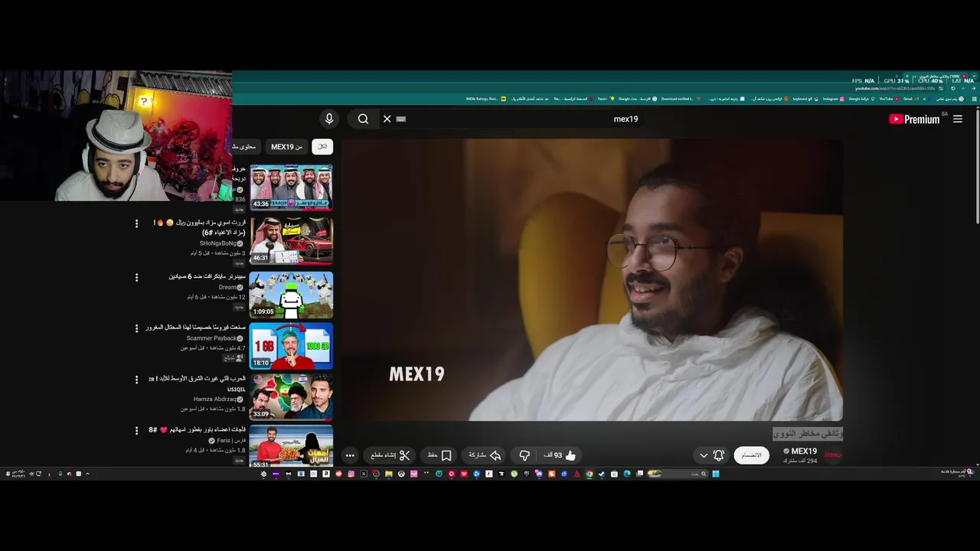Clear the search text with the X

[x=387, y=119]
